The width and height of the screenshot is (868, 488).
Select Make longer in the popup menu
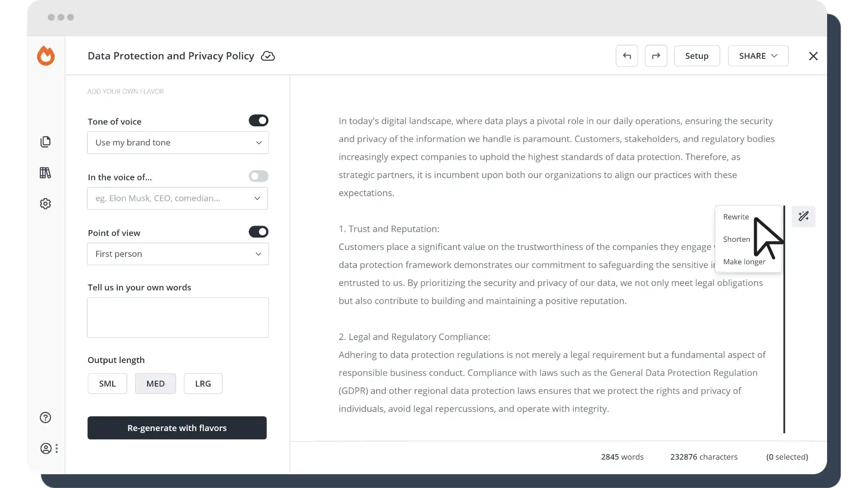[744, 262]
